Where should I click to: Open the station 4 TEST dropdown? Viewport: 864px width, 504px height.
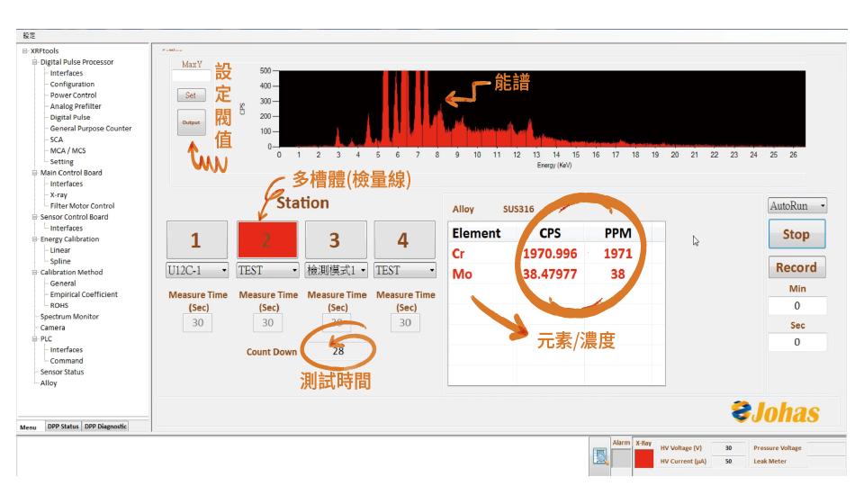click(x=405, y=270)
